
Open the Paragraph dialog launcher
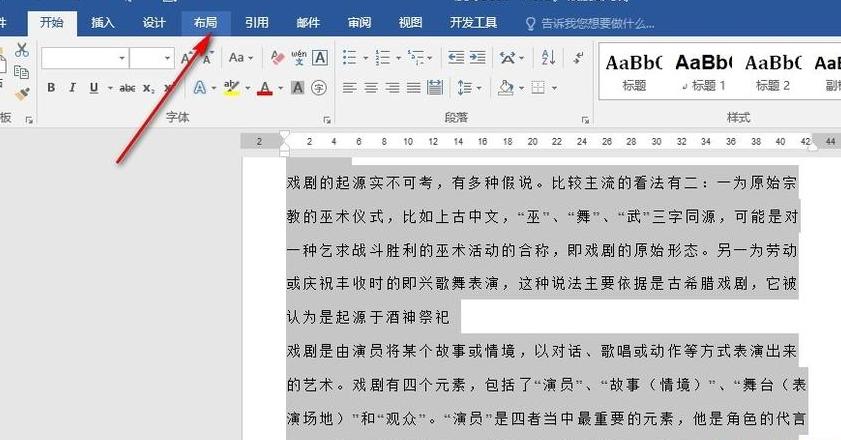point(585,120)
